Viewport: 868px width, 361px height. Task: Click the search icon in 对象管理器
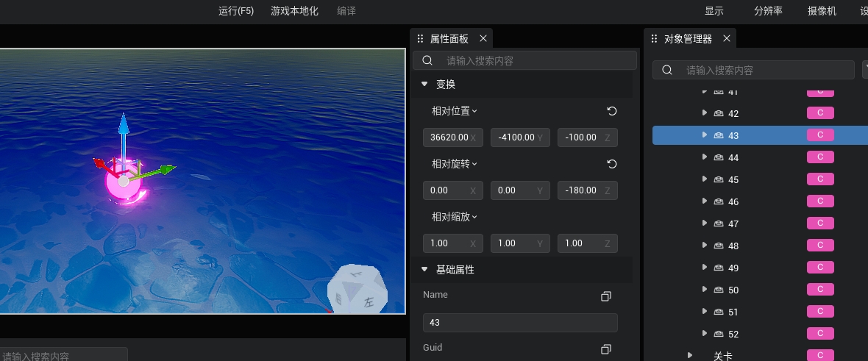click(x=667, y=71)
